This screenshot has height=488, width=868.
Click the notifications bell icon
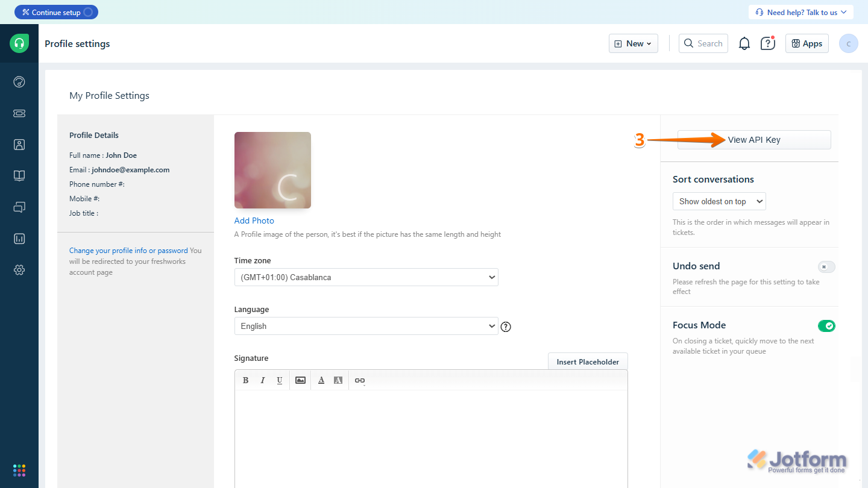click(x=744, y=43)
